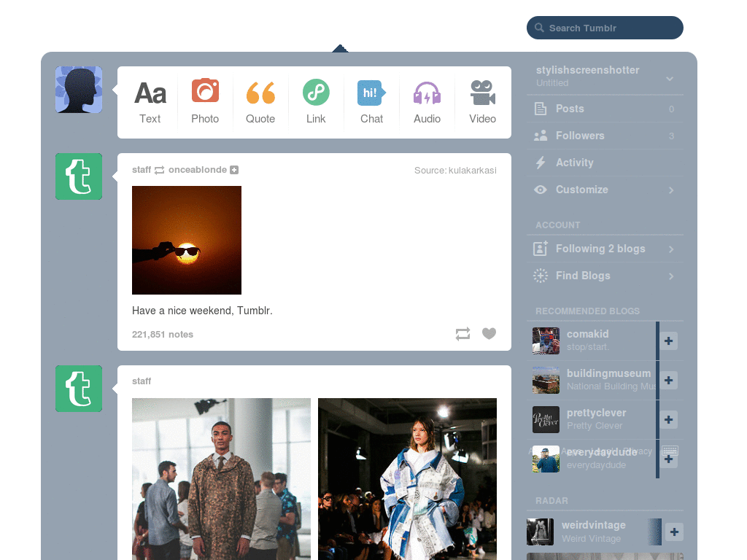Create a new Audio post

(x=427, y=102)
